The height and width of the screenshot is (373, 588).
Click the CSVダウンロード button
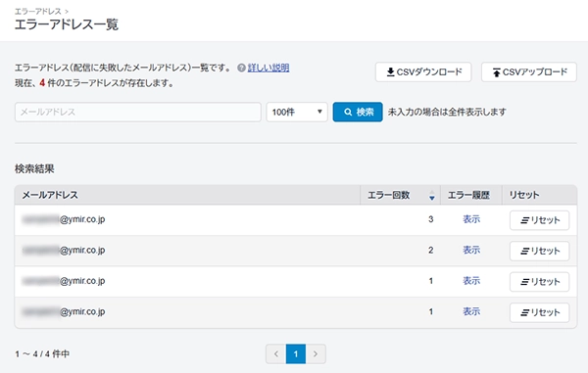pos(423,71)
